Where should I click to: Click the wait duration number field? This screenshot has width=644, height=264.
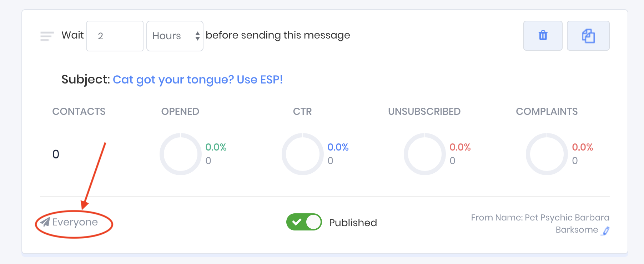click(x=115, y=36)
